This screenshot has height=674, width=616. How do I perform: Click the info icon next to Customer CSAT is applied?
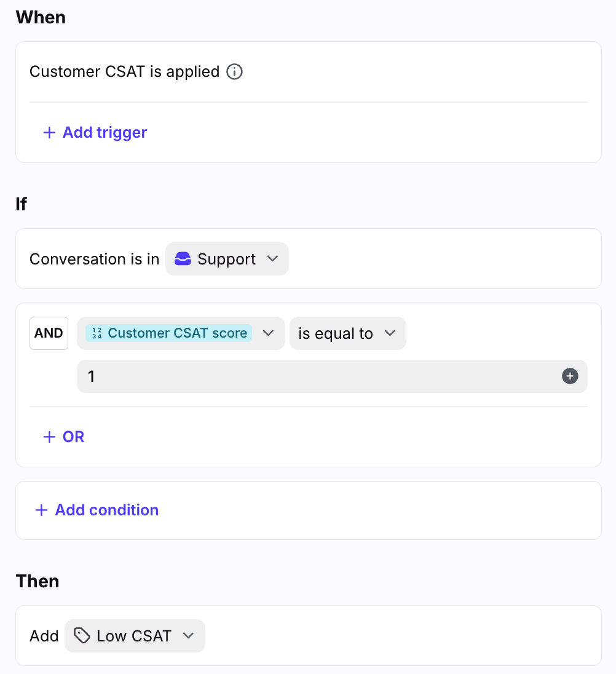[x=235, y=71]
